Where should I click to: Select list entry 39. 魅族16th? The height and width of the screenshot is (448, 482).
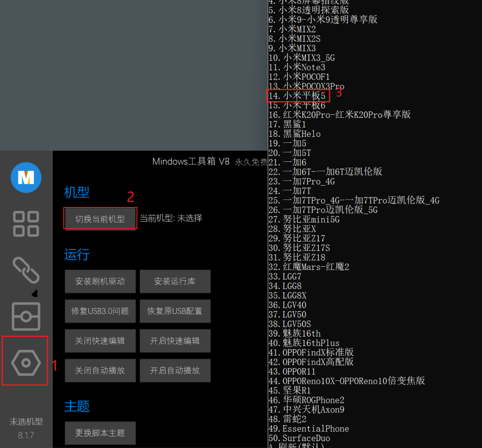click(295, 334)
